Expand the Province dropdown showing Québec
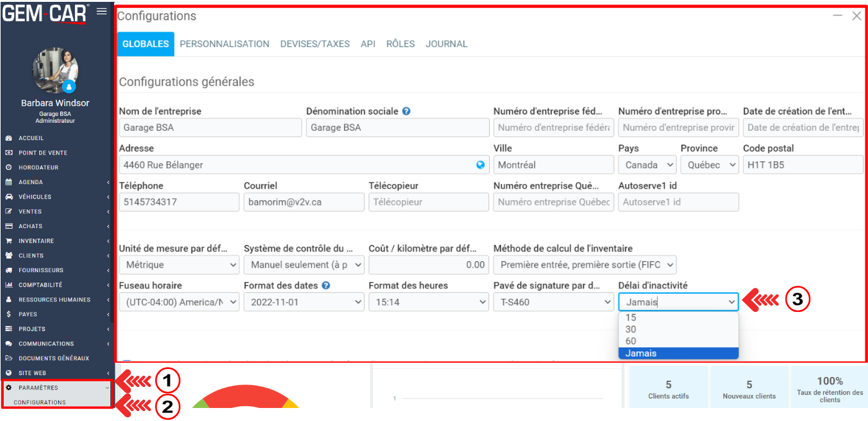The image size is (868, 421). [709, 165]
